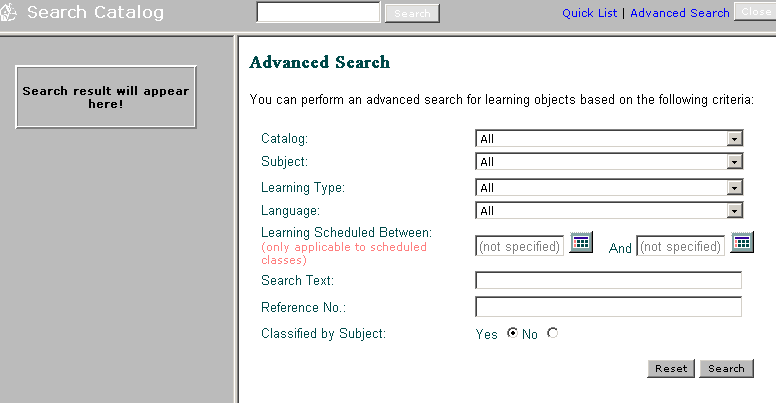Click the schedule end date field
This screenshot has height=403, width=776.
tap(680, 246)
